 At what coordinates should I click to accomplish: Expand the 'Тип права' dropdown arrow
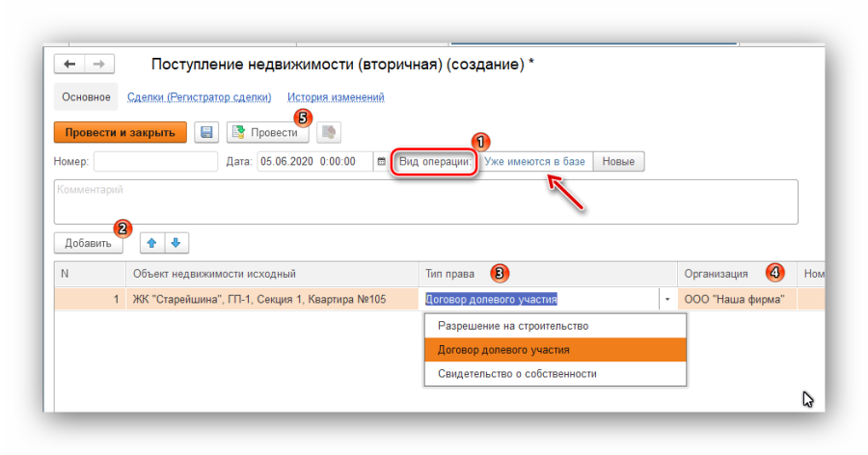666,300
